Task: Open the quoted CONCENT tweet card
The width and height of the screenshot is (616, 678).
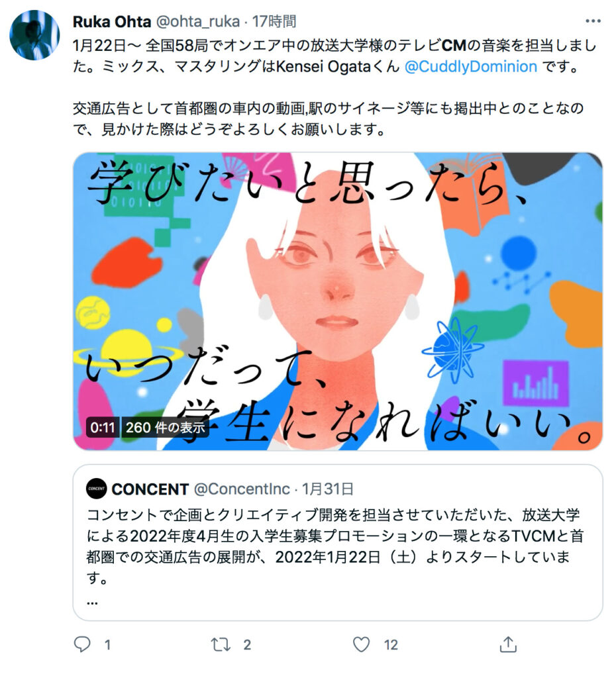Action: click(x=337, y=543)
